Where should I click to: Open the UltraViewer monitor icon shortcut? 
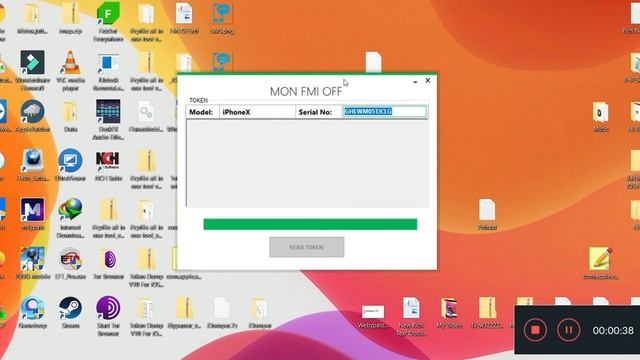(x=70, y=165)
